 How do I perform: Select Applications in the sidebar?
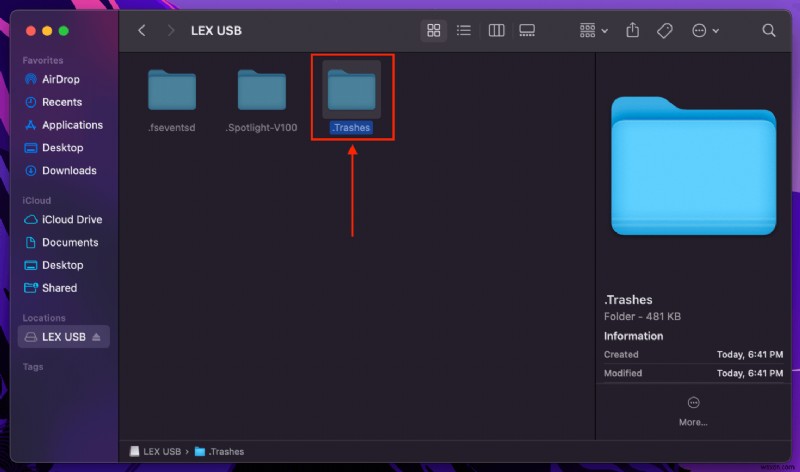point(72,125)
